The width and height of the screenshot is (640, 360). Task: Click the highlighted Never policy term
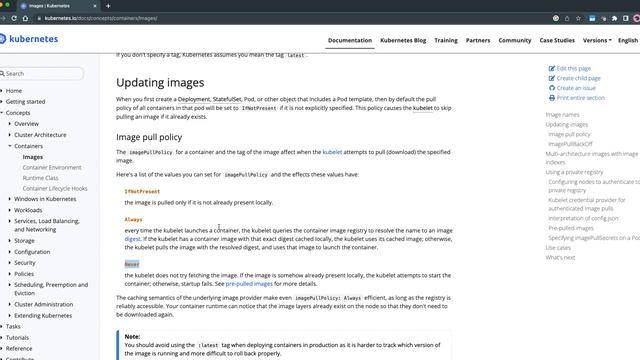point(132,264)
